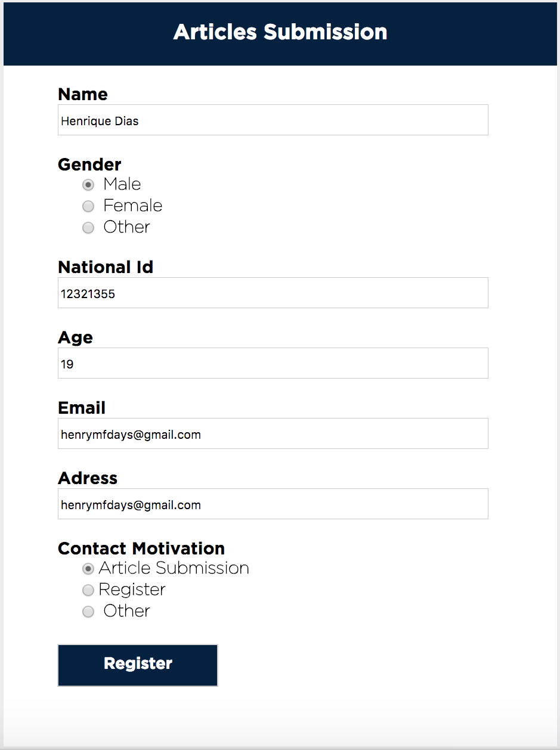Click the Gender section heading
Screen dimensions: 560x750
tap(89, 165)
